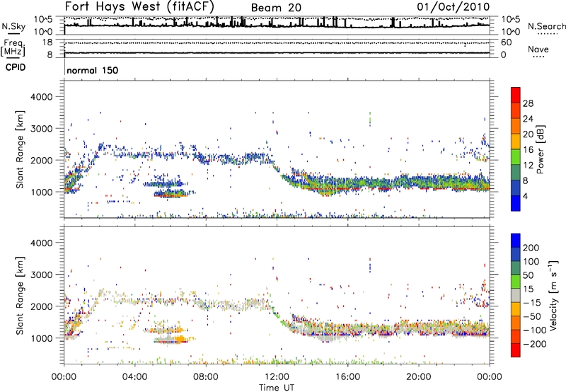This screenshot has height=392, width=566.
Task: Click the '60' Nave tick label
Action: 506,42
